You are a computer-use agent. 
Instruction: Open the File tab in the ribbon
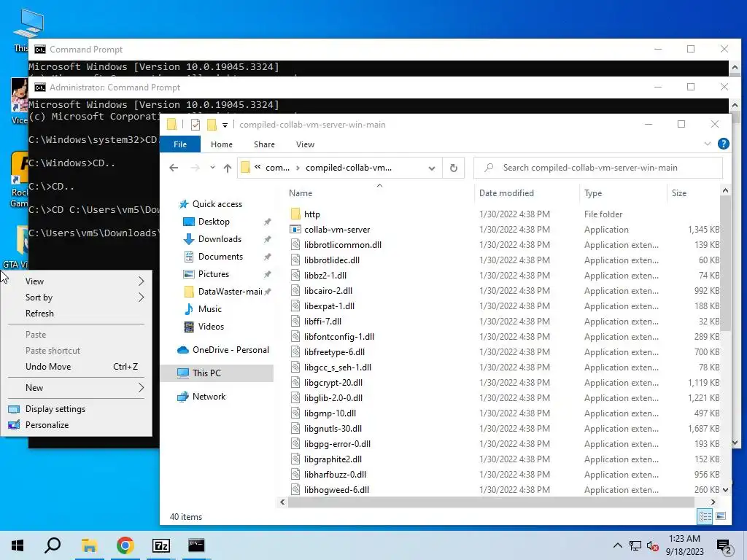(x=180, y=144)
